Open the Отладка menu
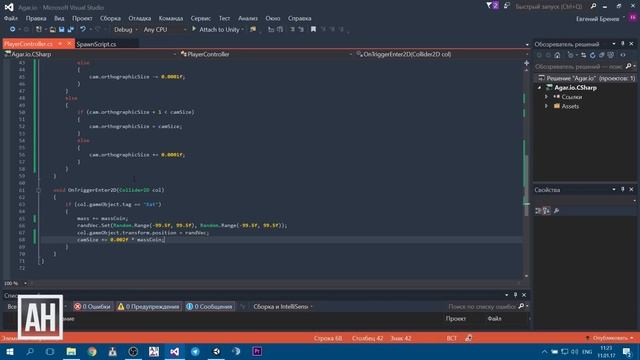This screenshot has width=640, height=360. [x=140, y=18]
